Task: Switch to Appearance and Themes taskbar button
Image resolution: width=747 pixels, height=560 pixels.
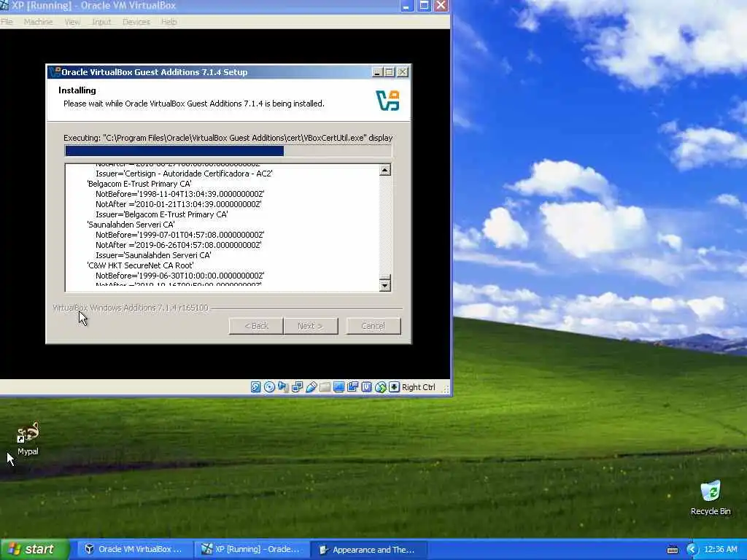Action: tap(368, 550)
